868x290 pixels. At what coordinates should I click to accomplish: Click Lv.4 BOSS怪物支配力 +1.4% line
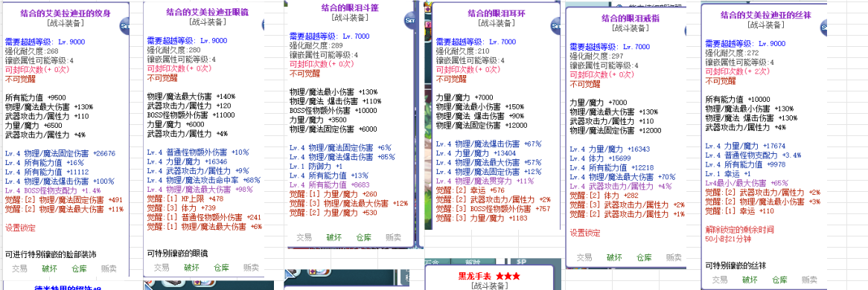tap(53, 191)
